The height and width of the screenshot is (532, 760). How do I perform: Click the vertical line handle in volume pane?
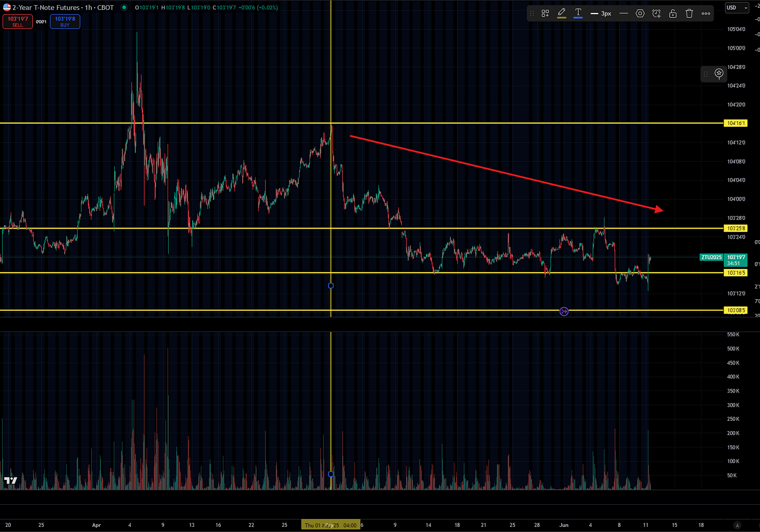click(330, 474)
